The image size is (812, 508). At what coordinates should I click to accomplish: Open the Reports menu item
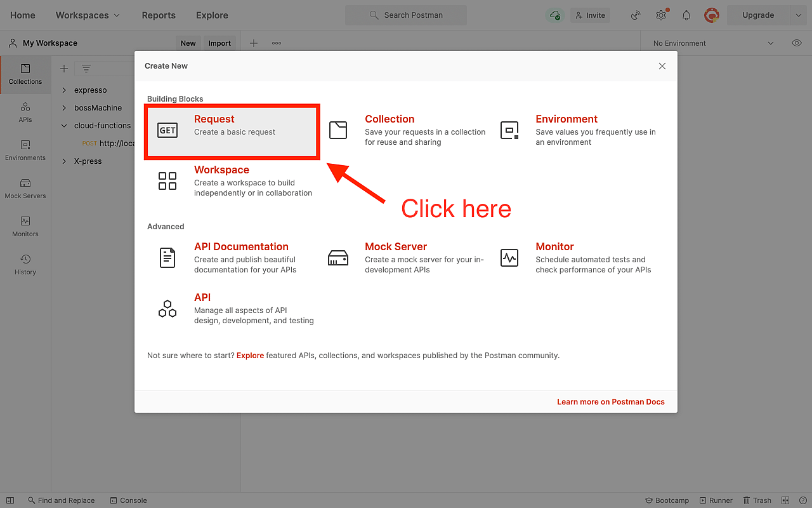tap(159, 15)
